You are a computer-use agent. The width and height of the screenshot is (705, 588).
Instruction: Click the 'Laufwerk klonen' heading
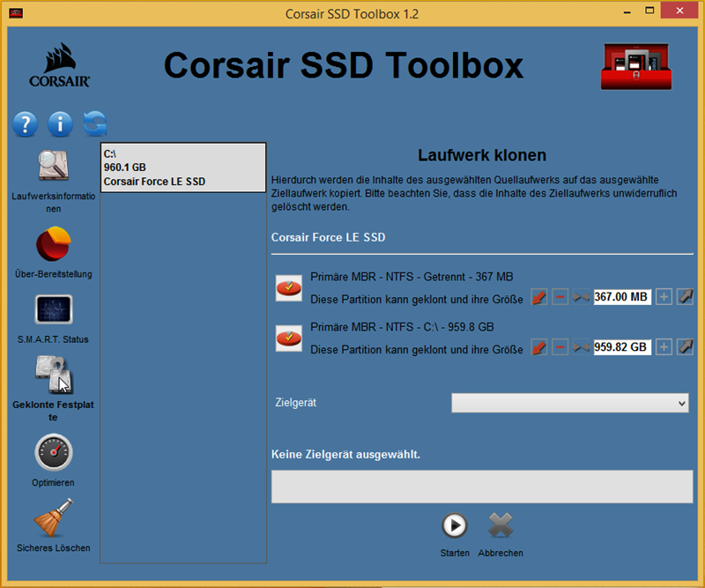[482, 155]
